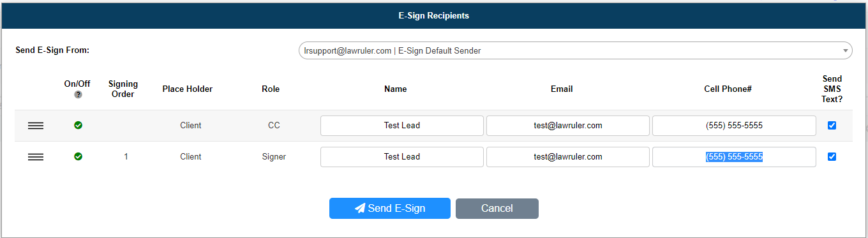Click the Name field in CC row
This screenshot has height=238, width=868.
tap(402, 126)
